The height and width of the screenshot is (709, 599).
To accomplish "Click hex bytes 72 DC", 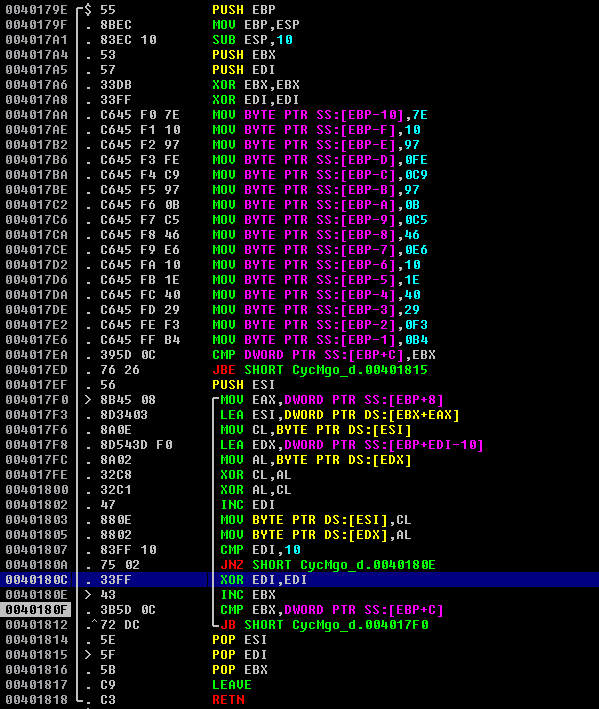I will (120, 624).
